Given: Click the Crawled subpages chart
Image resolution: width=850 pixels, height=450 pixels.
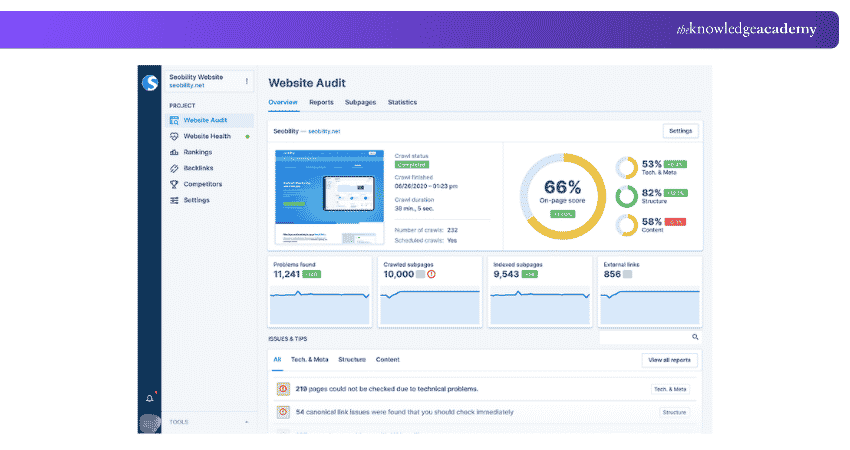Looking at the screenshot, I should tap(430, 307).
